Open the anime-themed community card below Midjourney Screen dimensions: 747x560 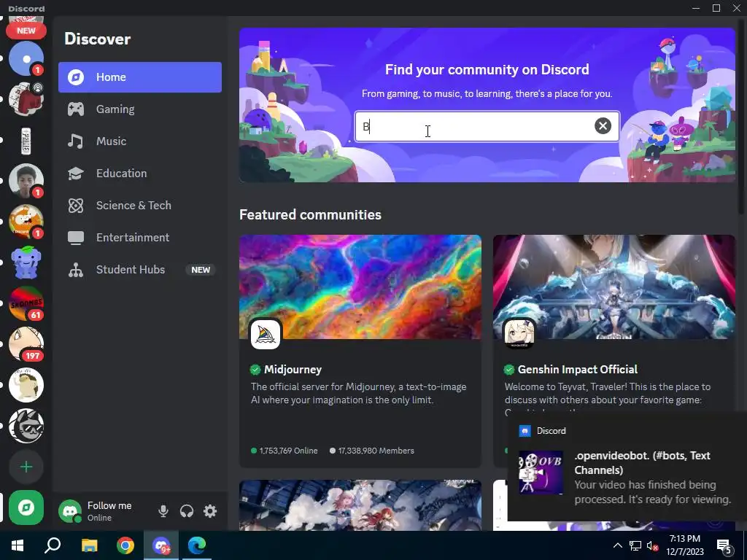click(x=360, y=505)
